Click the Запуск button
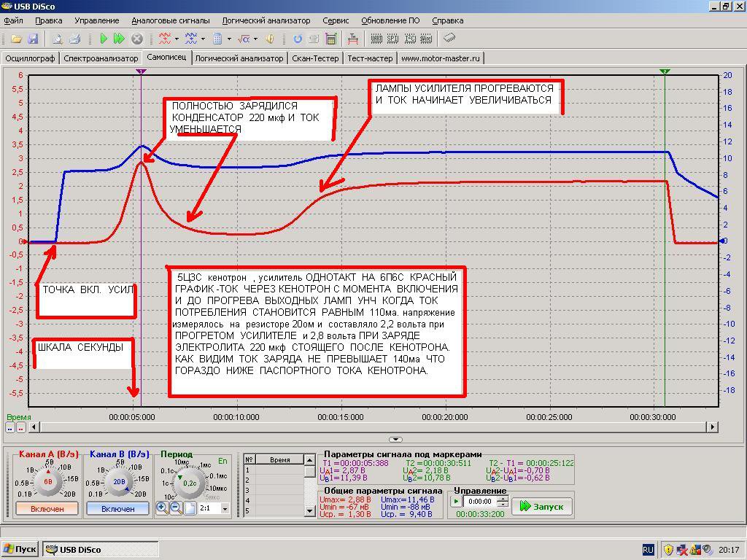This screenshot has width=747, height=560. (x=542, y=506)
